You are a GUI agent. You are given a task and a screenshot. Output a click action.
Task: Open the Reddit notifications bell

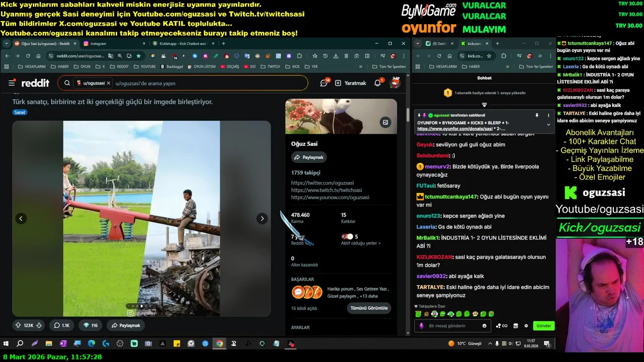tap(378, 83)
